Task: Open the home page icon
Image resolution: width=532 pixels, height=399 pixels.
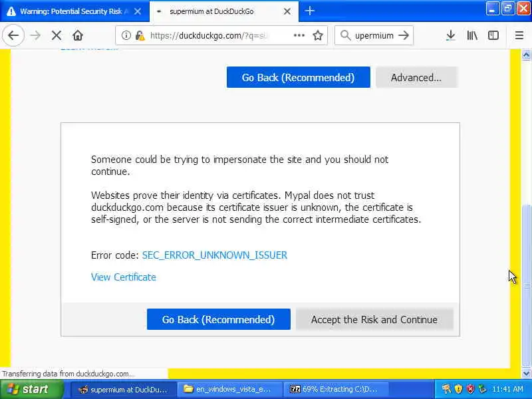Action: click(x=78, y=35)
